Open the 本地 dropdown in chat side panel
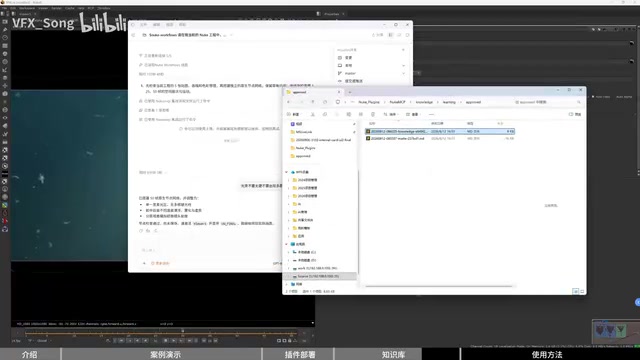 (371, 65)
